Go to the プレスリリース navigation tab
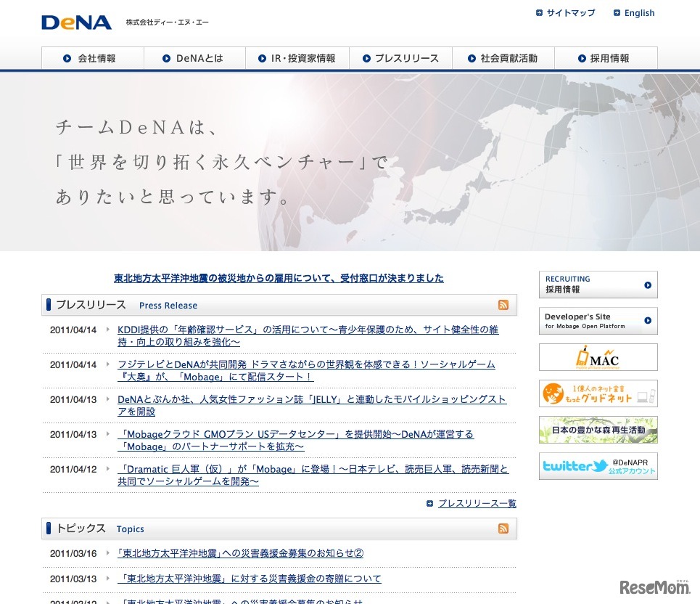Screen dimensions: 700x604 tap(400, 58)
